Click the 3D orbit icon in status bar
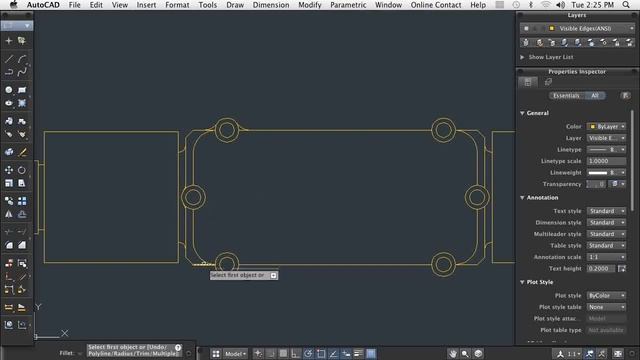 point(478,353)
